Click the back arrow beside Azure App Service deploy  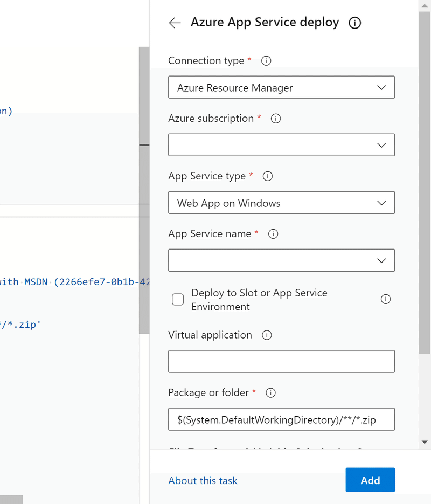coord(175,23)
